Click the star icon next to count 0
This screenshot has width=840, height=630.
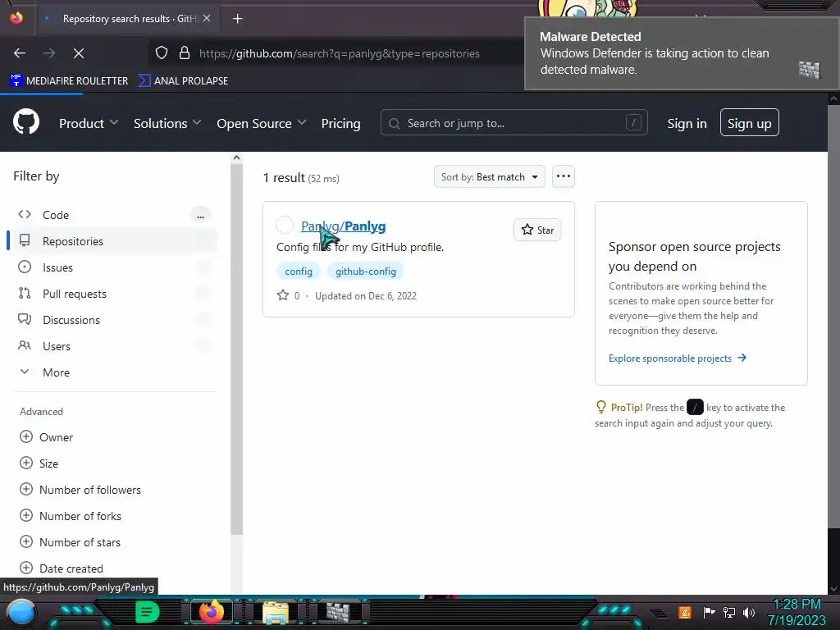pos(283,295)
